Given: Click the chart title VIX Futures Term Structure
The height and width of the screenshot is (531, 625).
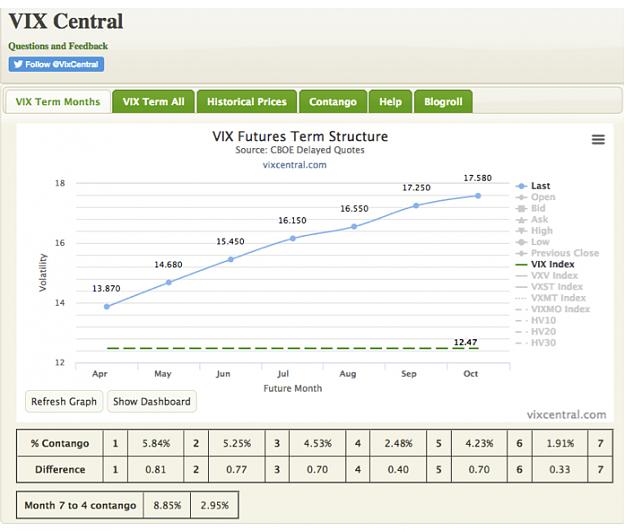Looking at the screenshot, I should click(300, 136).
